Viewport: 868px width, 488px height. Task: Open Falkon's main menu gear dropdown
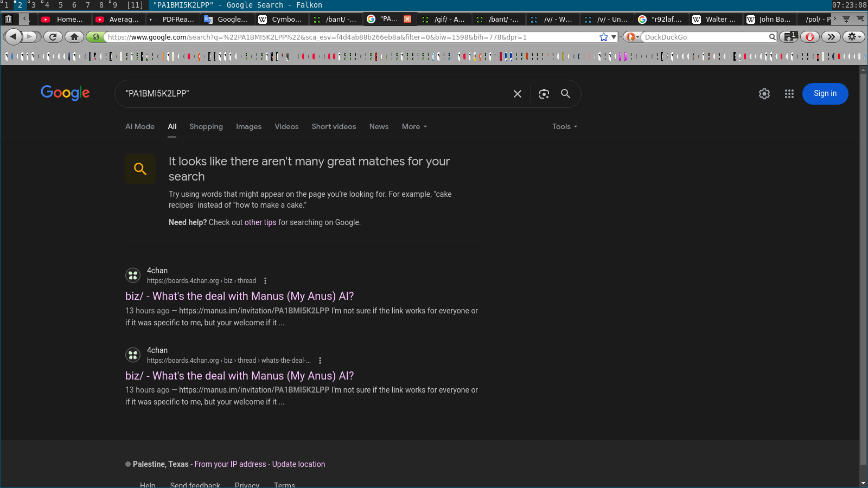(x=854, y=37)
